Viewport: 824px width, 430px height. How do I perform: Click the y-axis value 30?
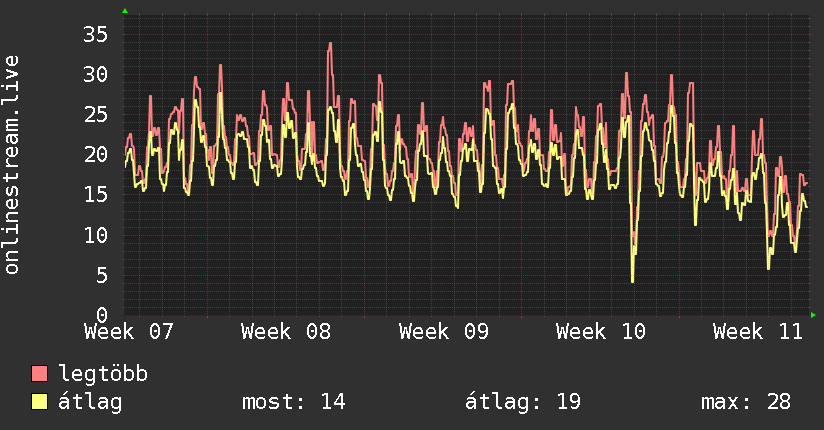click(96, 75)
